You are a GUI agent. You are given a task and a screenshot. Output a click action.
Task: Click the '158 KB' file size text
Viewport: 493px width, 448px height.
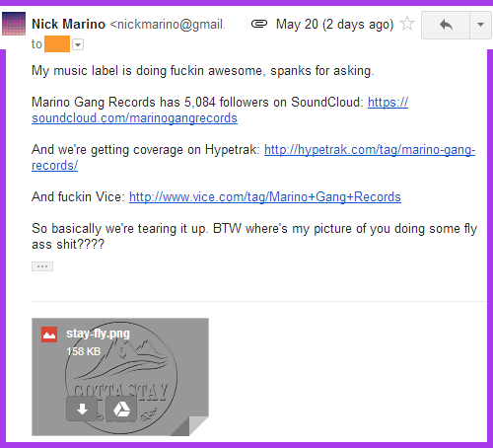tap(83, 351)
